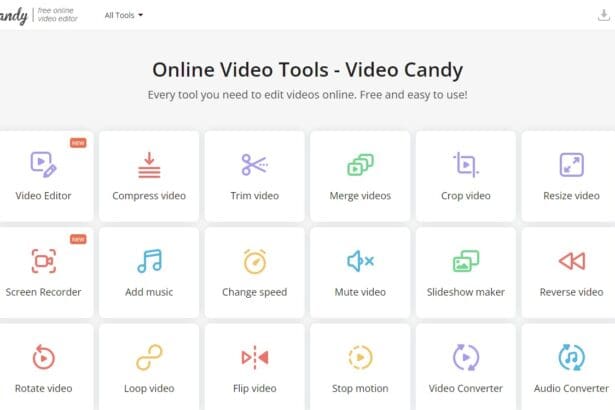This screenshot has width=615, height=410.
Task: Click the 'Video Editor' label
Action: pyautogui.click(x=43, y=195)
